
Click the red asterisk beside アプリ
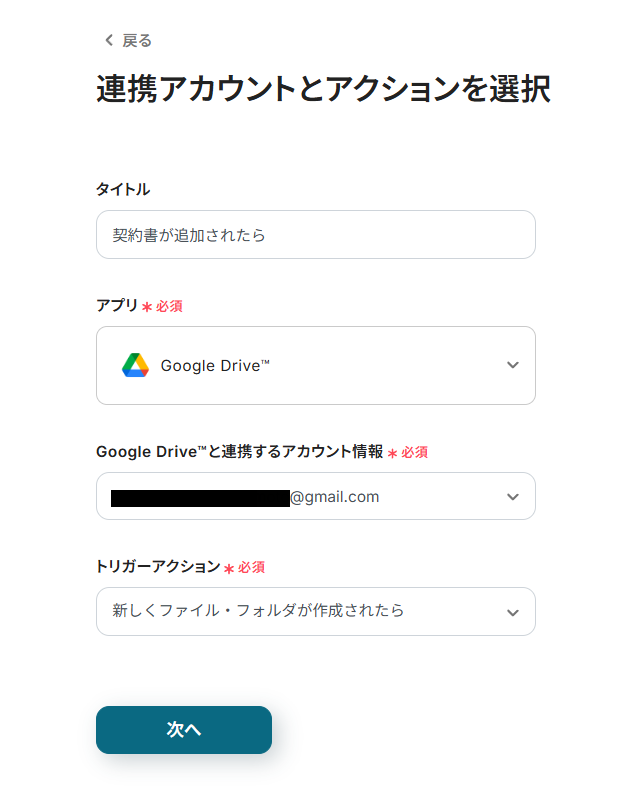coord(147,307)
